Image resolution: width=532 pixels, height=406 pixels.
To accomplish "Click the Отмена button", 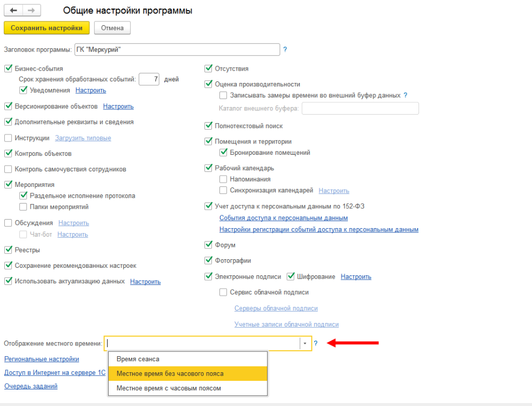I will point(112,28).
